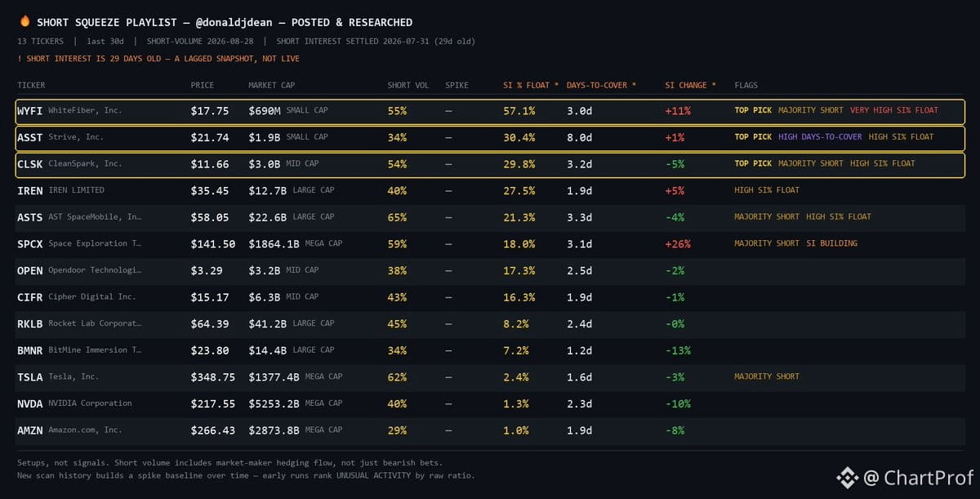Click the SHORT VOL column header

click(x=408, y=85)
